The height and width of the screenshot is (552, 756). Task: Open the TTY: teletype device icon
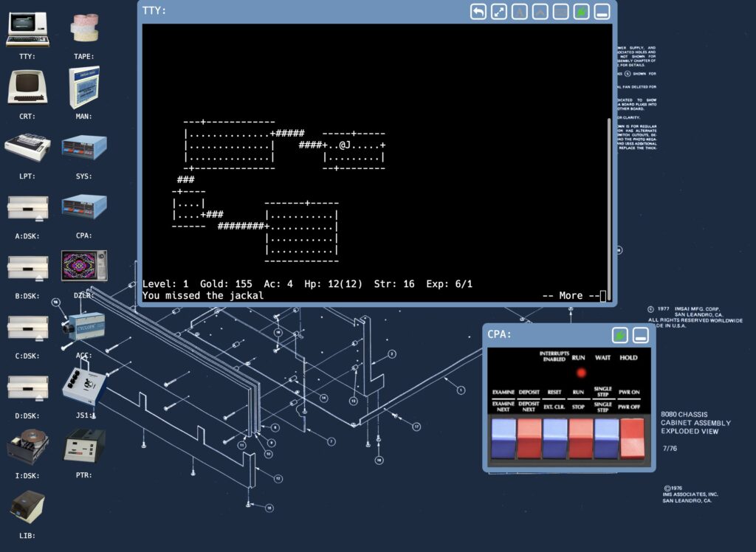point(27,30)
